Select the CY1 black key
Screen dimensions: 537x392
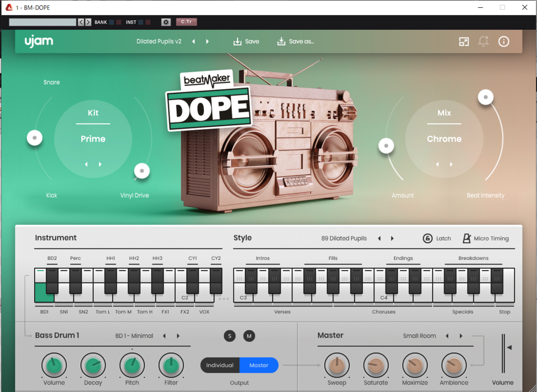coord(192,281)
